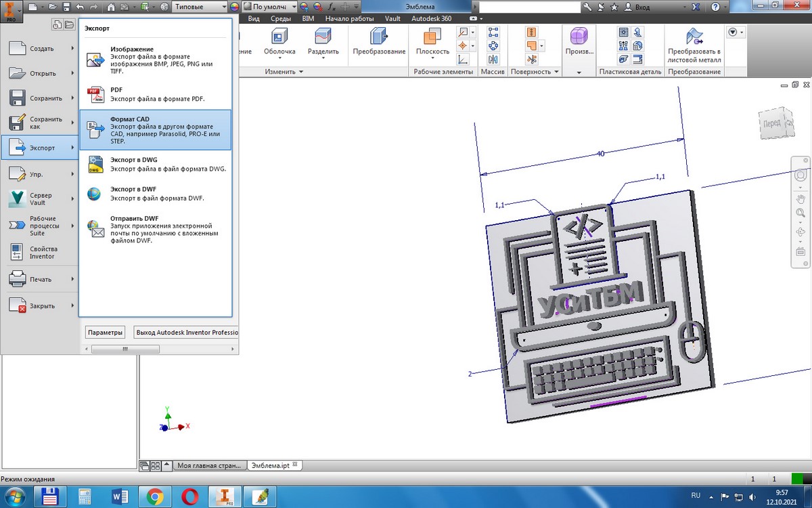This screenshot has height=508, width=812.
Task: Expand the Изменить panel dropdown
Action: pos(284,72)
